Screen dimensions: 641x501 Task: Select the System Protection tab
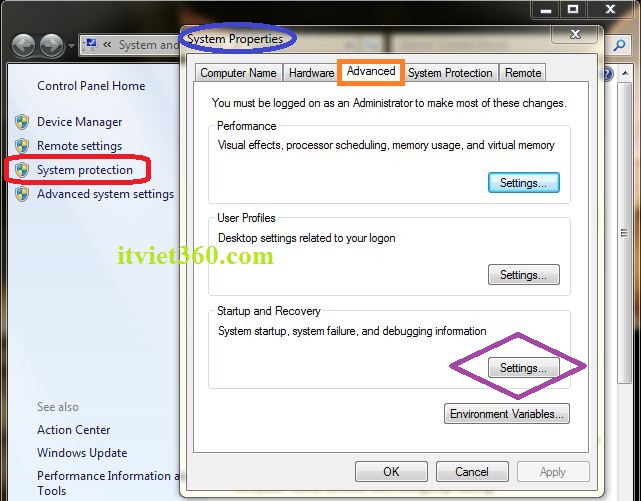[x=450, y=73]
